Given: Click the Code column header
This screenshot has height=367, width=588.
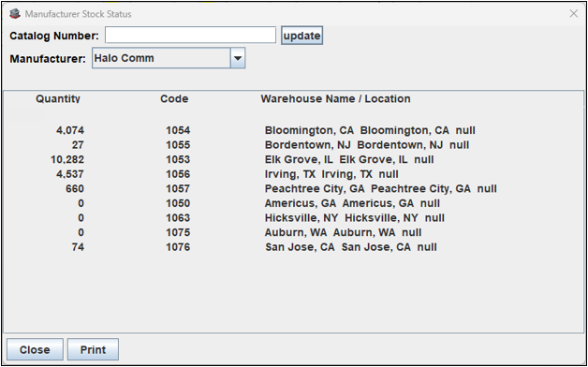Looking at the screenshot, I should coord(174,99).
